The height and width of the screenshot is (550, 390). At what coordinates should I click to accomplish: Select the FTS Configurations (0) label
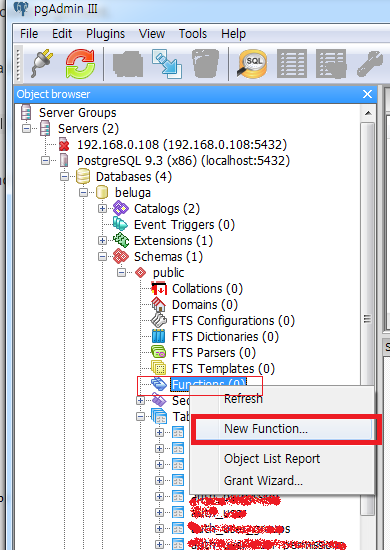233,321
